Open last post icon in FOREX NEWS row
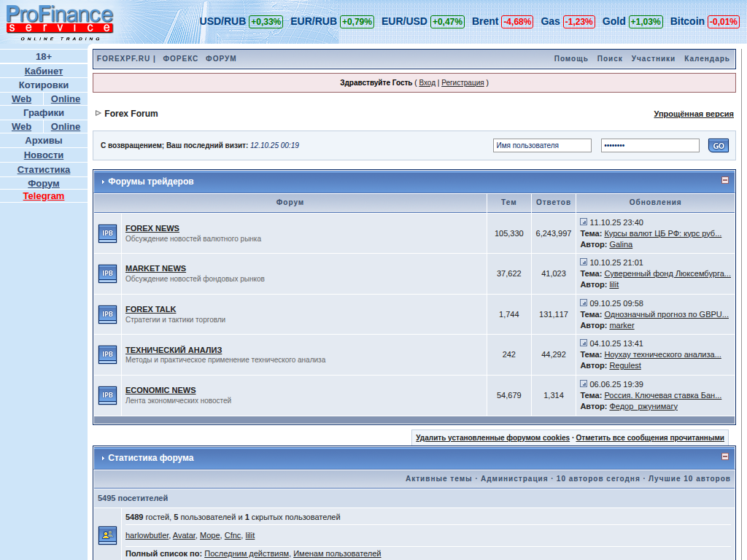Image resolution: width=747 pixels, height=560 pixels. 584,222
